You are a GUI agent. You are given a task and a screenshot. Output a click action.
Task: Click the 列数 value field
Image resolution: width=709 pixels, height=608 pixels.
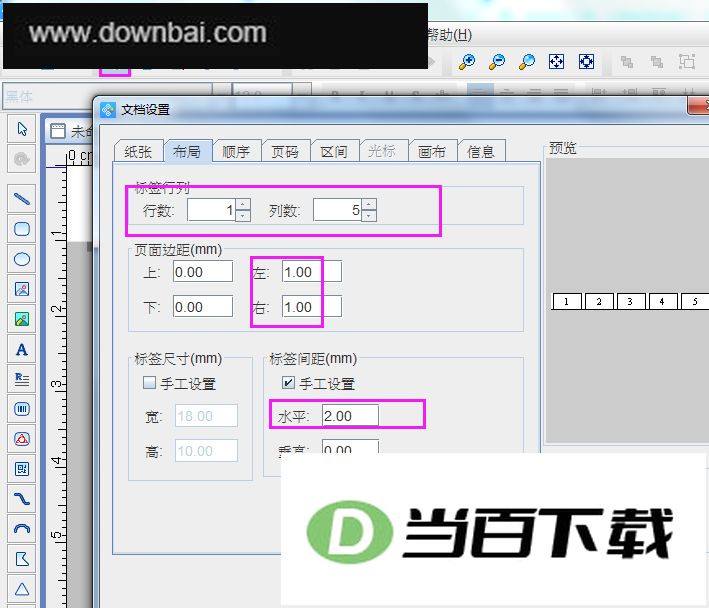coord(337,210)
